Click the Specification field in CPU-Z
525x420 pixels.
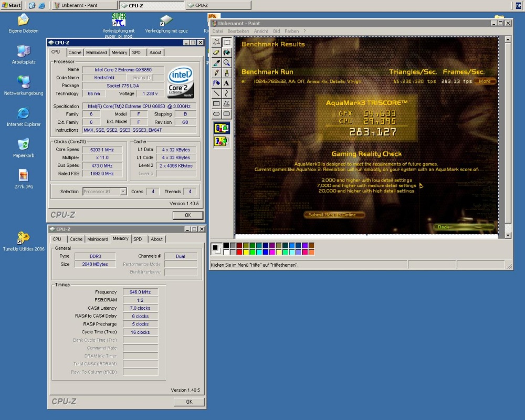pos(139,106)
